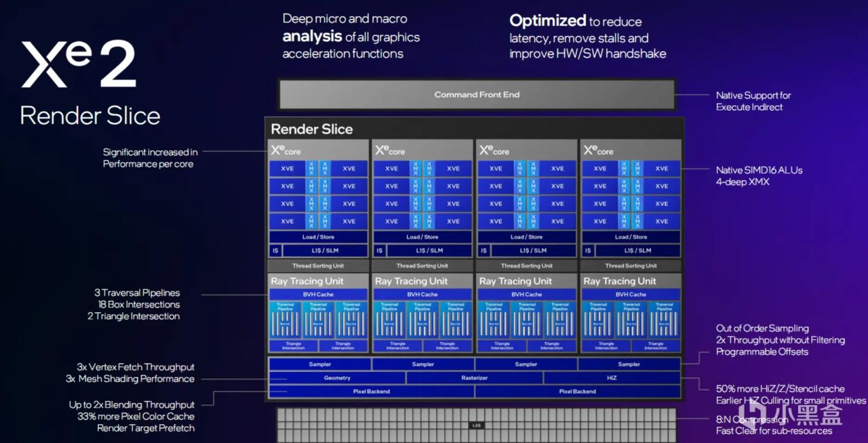
Task: Click the leftmost Ray Tracing Unit header
Action: pyautogui.click(x=318, y=281)
